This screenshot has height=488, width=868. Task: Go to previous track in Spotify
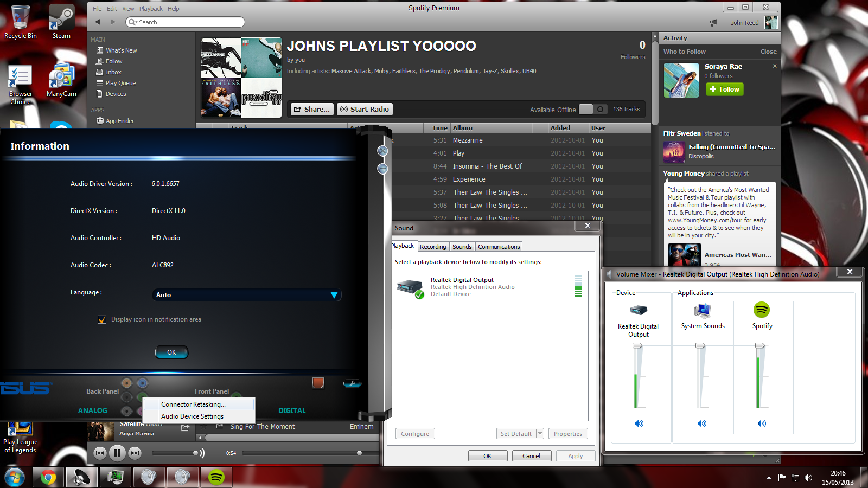click(x=100, y=453)
